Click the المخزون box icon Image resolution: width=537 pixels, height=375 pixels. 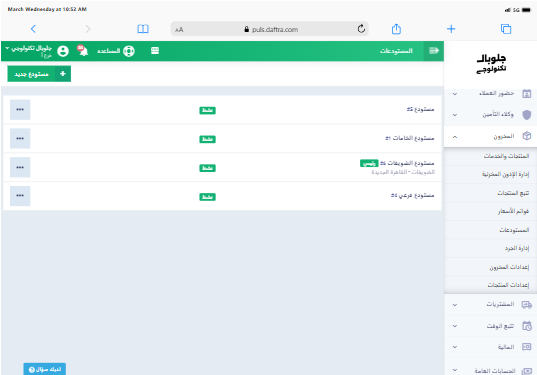point(527,136)
